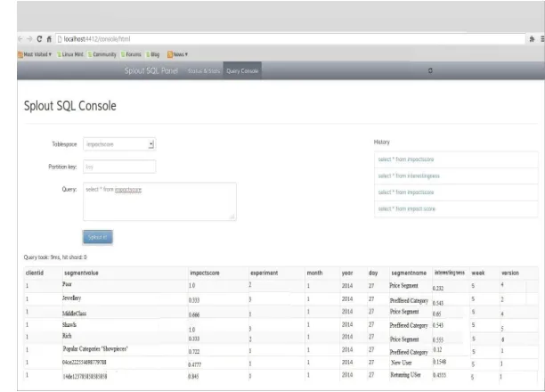This screenshot has width=545, height=392.
Task: Click the Splout SQL Panel brand link
Action: [151, 70]
